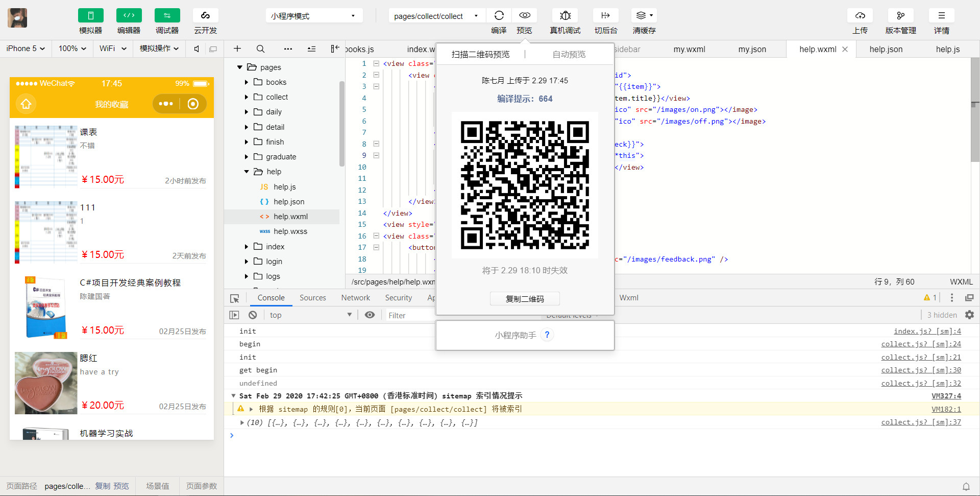Click the file tree sort/indent icon
980x496 pixels.
311,49
